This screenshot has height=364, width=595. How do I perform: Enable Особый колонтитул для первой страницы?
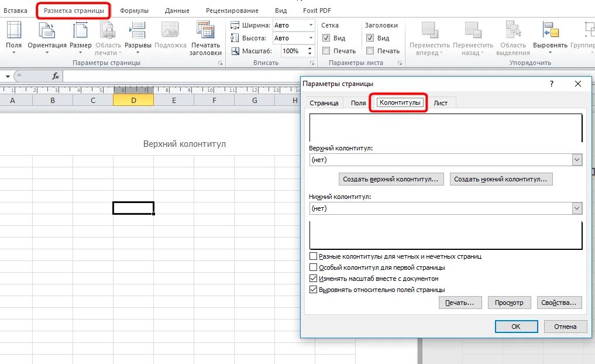313,267
